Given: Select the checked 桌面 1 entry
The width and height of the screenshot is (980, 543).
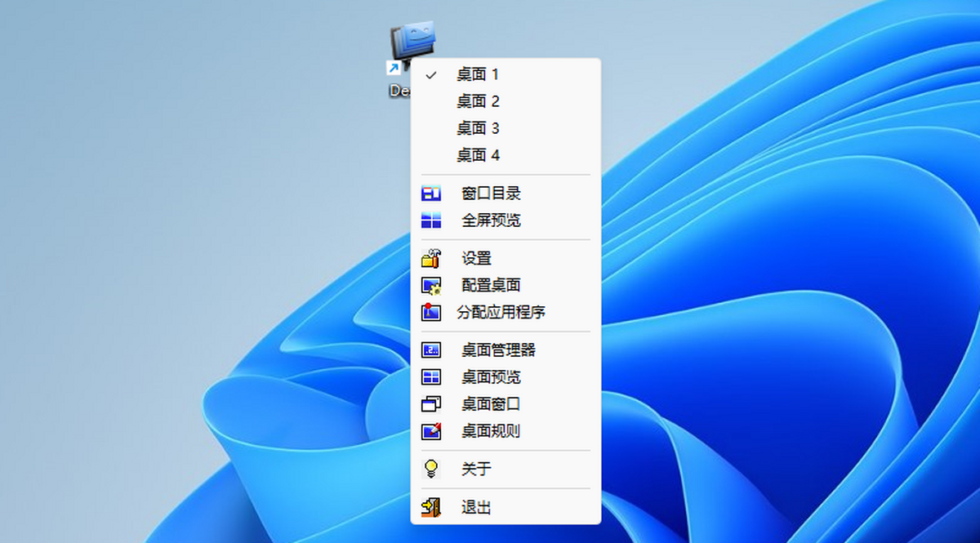Looking at the screenshot, I should [x=506, y=74].
